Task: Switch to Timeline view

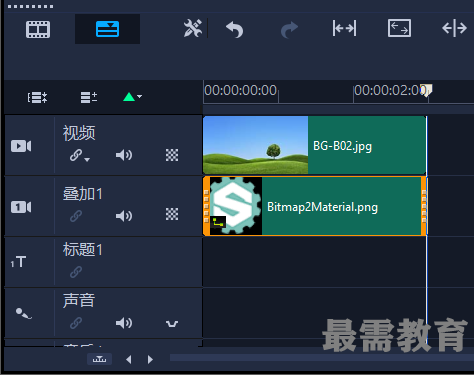Action: click(107, 29)
